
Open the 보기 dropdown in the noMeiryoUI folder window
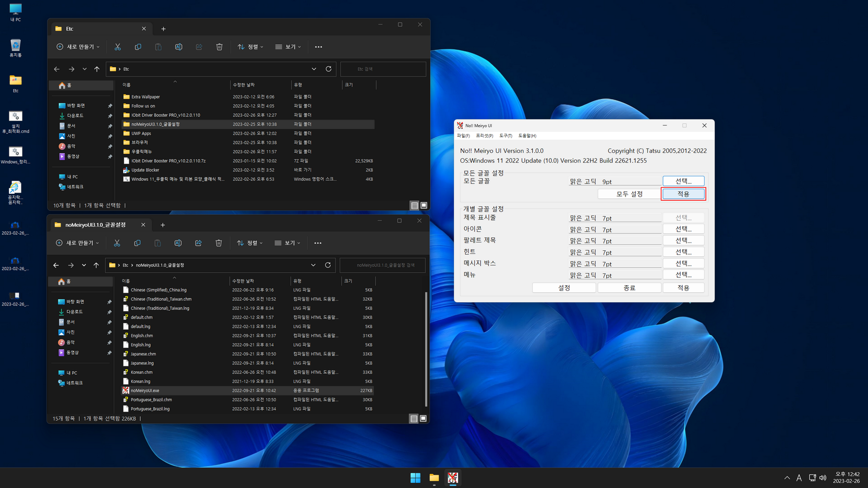[x=287, y=243]
